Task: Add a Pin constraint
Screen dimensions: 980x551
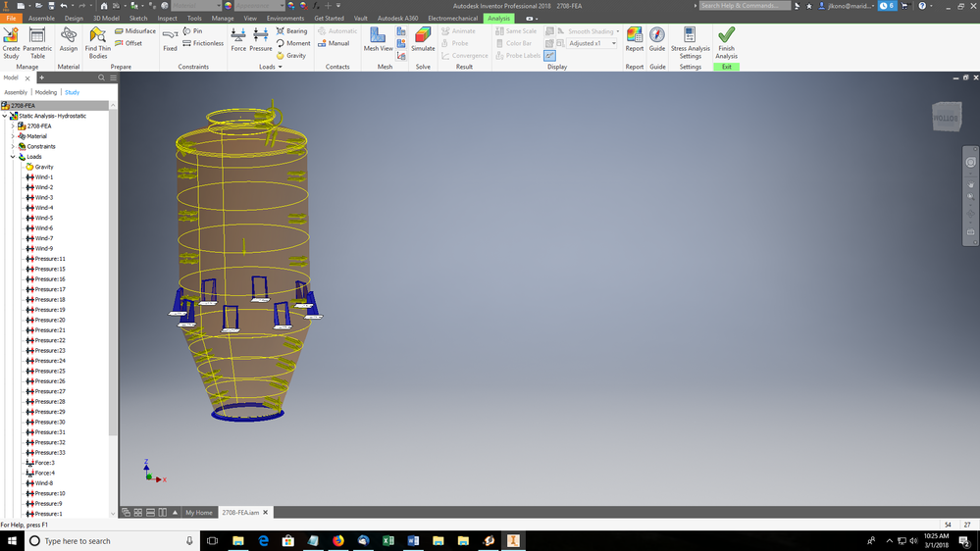Action: pyautogui.click(x=192, y=30)
